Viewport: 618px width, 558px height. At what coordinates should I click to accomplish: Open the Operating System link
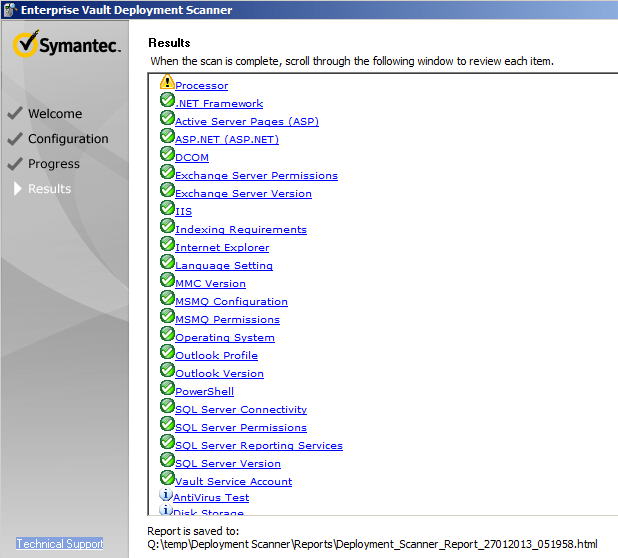click(x=225, y=338)
